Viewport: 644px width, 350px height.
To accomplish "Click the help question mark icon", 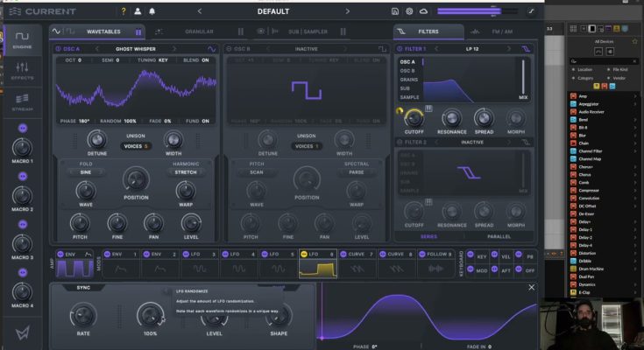I will (x=123, y=11).
